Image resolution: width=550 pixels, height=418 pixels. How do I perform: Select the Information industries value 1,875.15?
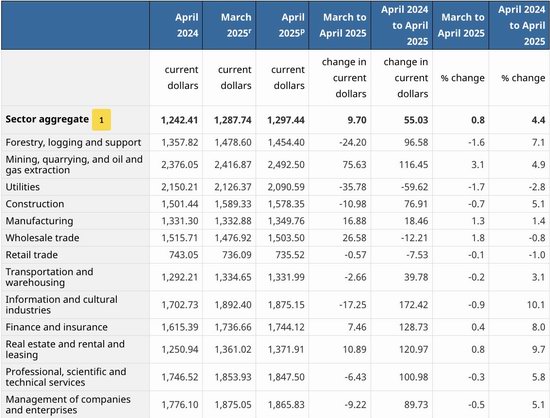pyautogui.click(x=286, y=305)
